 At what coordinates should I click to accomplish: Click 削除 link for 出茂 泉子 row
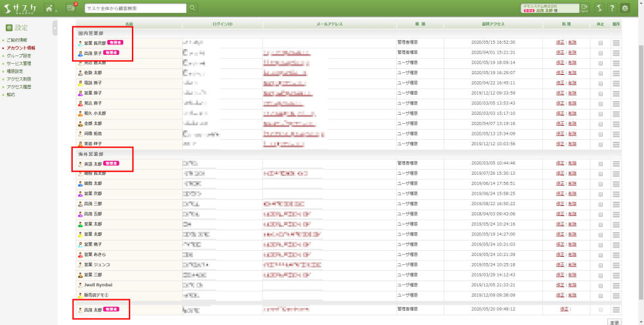coord(573,52)
